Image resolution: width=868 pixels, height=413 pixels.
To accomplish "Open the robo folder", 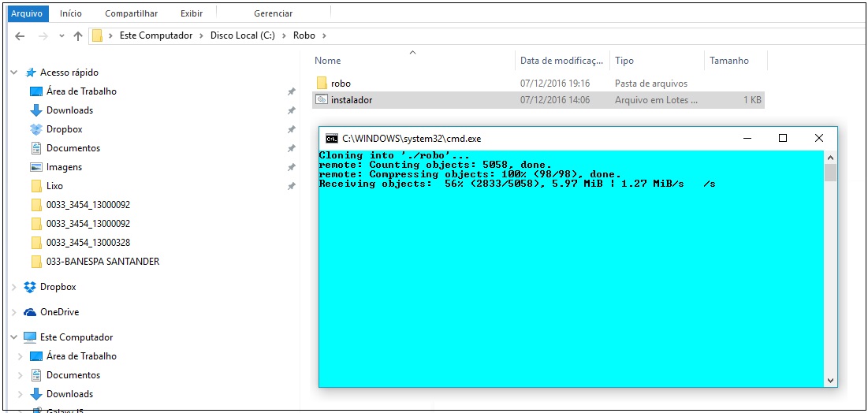I will point(341,83).
